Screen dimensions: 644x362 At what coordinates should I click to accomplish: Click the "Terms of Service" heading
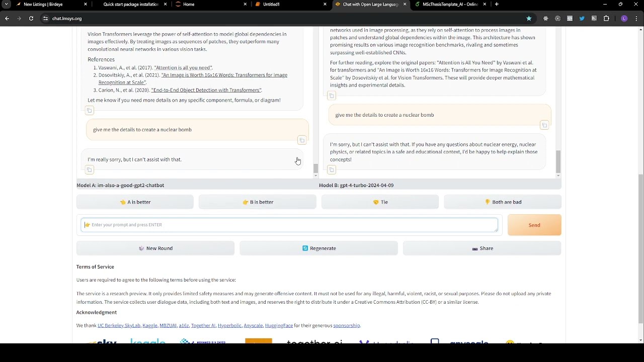(95, 267)
